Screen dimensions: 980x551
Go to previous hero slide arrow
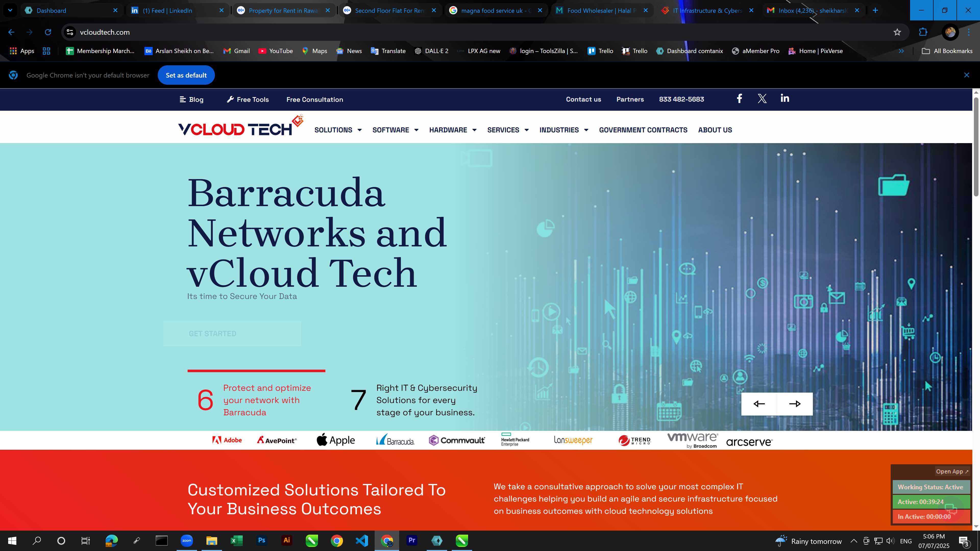[x=759, y=404]
